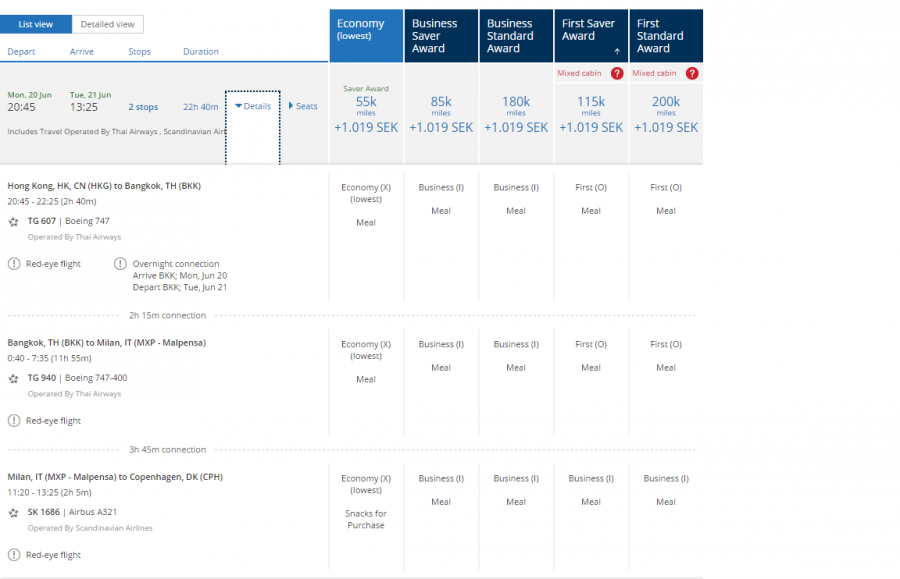900x579 pixels.
Task: Sort flights by Duration
Action: point(200,52)
